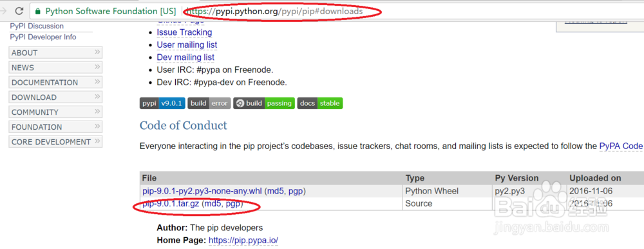Image resolution: width=644 pixels, height=249 pixels.
Task: Expand the ABOUT sidebar menu
Action: point(55,53)
